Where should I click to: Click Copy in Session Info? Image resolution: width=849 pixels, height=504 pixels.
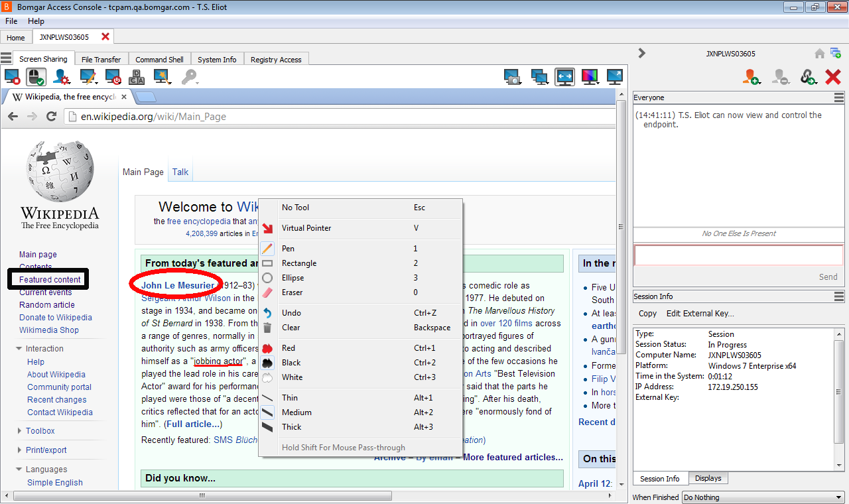click(x=647, y=314)
